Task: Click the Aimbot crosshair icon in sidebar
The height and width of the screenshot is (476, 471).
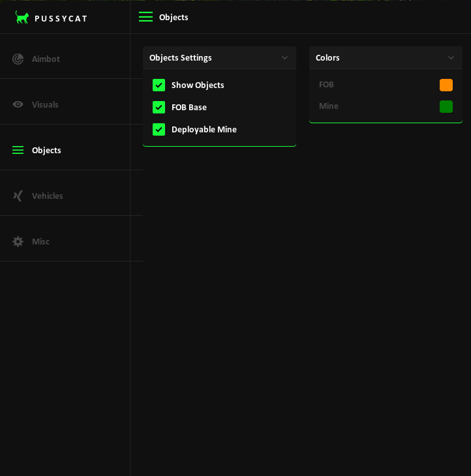Action: pyautogui.click(x=18, y=59)
